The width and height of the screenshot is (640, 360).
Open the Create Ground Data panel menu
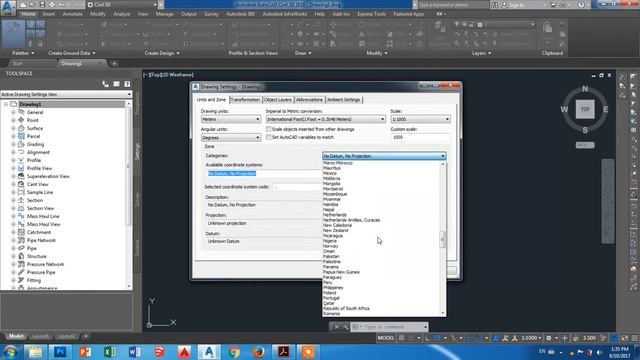tap(71, 53)
